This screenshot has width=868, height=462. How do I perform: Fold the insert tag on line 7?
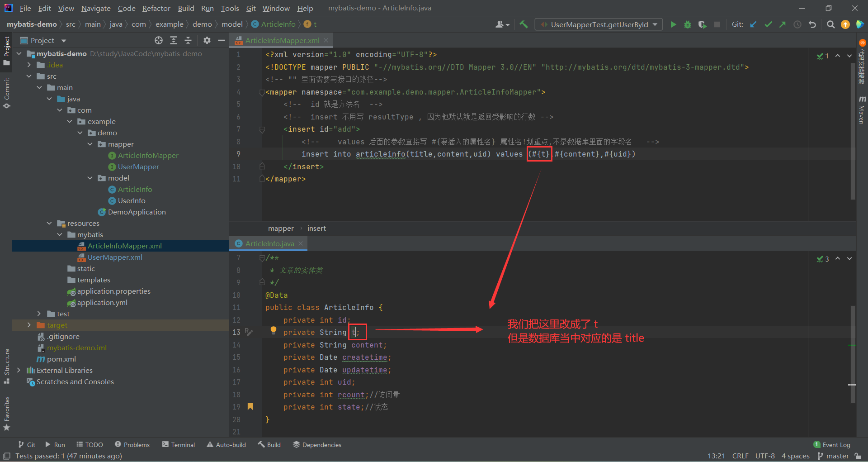click(262, 129)
